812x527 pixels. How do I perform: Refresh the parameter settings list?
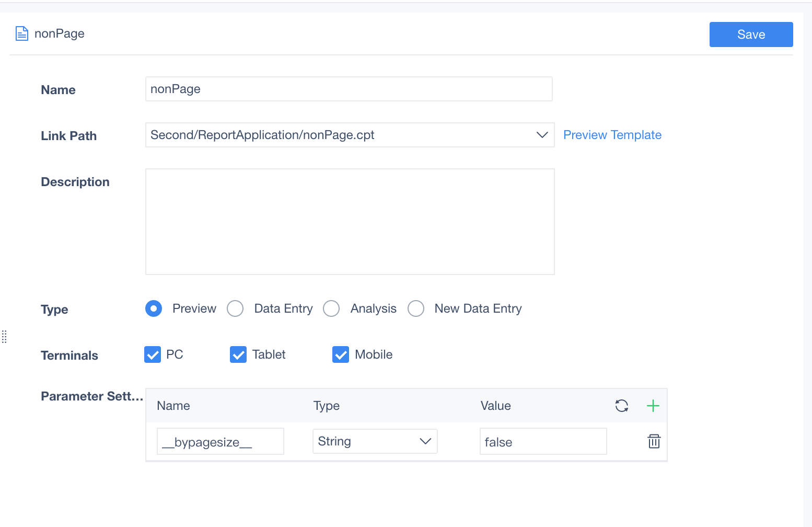[622, 406]
